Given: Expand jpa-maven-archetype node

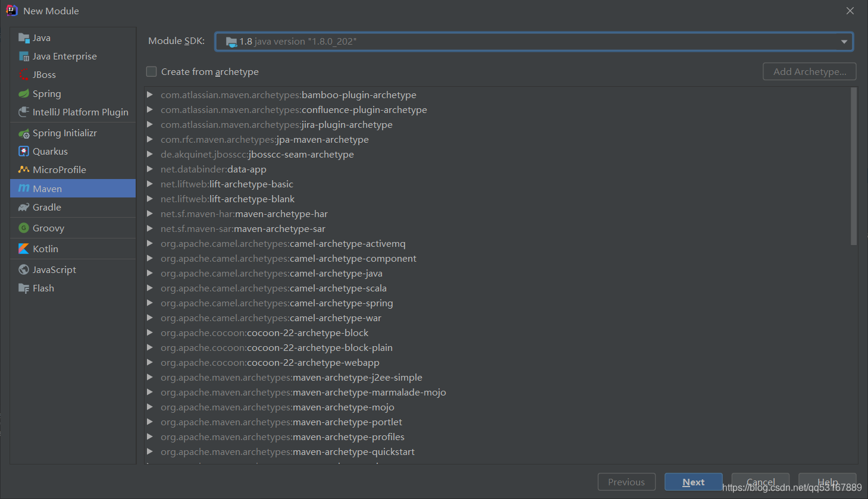Looking at the screenshot, I should (x=150, y=140).
